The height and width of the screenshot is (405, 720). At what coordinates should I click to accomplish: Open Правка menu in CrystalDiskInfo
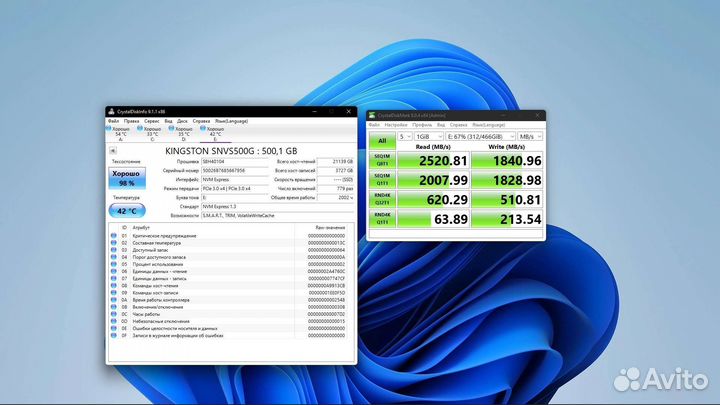pos(131,121)
